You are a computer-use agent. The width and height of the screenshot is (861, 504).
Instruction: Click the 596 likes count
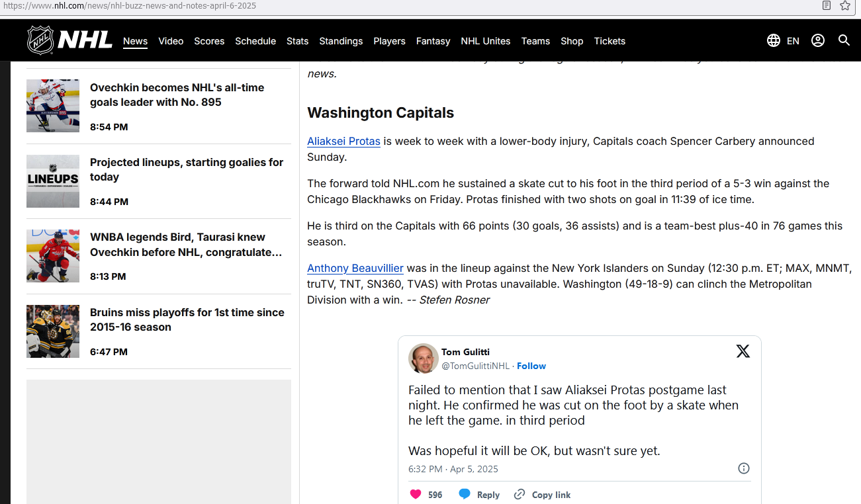point(435,495)
